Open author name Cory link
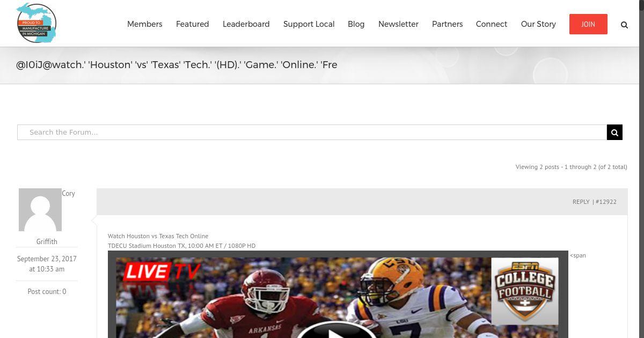 pyautogui.click(x=68, y=193)
